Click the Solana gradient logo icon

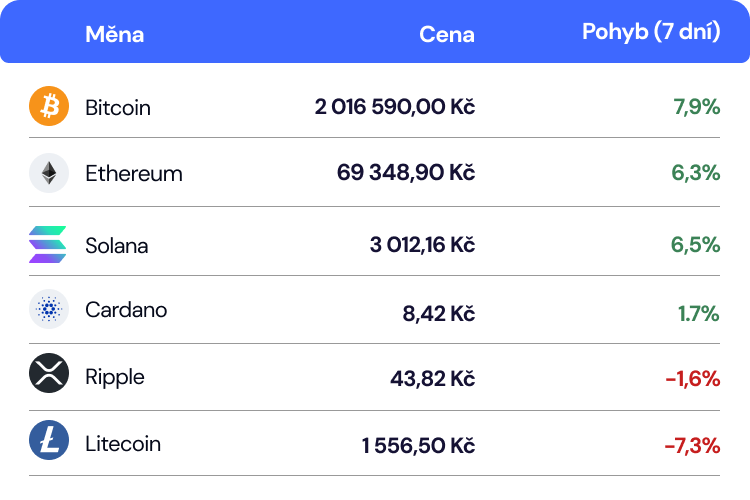click(48, 244)
